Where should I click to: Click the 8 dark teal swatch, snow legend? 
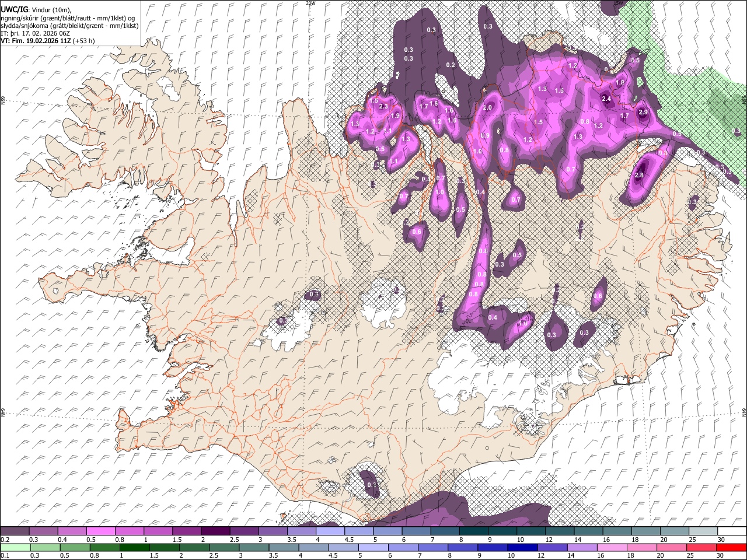(473, 531)
